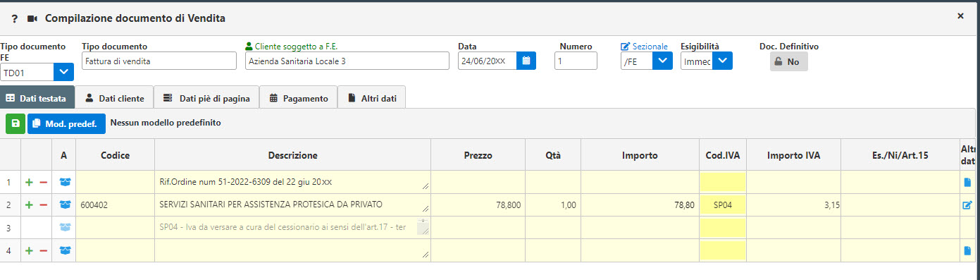Open row 2 edit other data icon
The width and height of the screenshot is (980, 280).
point(967,205)
